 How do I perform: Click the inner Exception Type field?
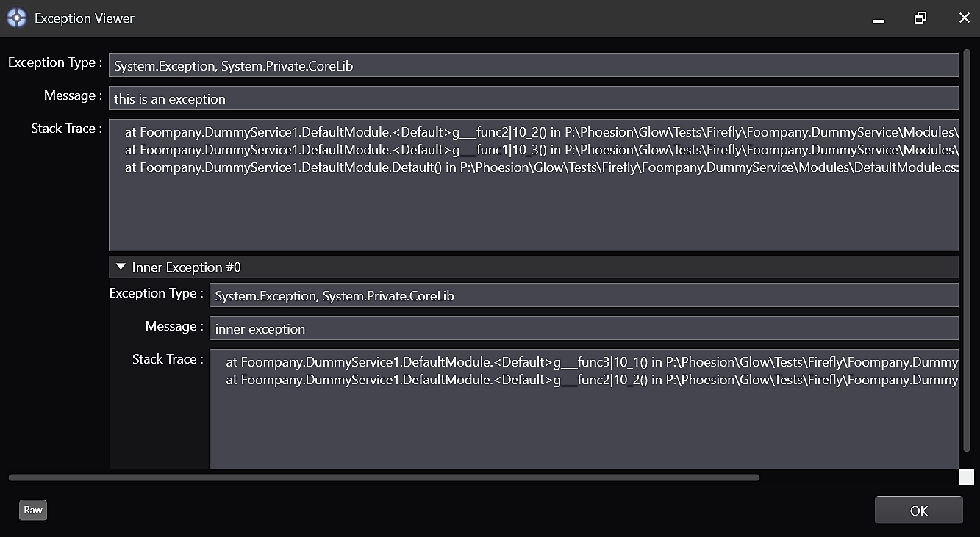tap(584, 295)
